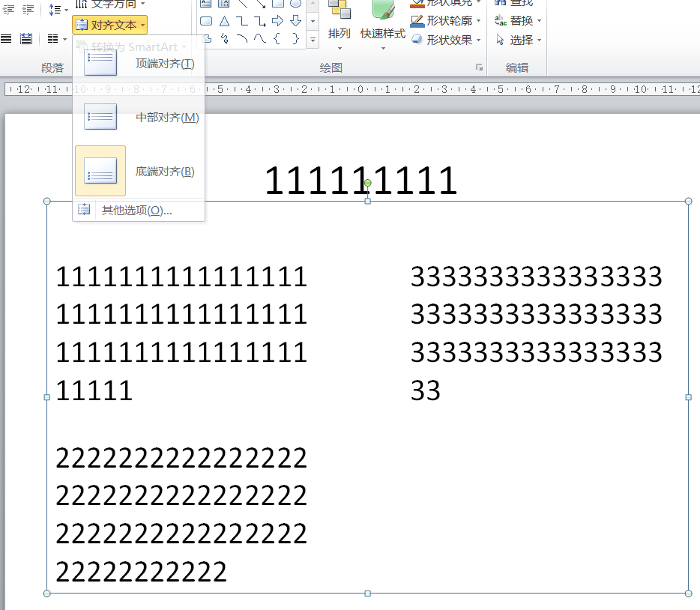Click the green rotation handle
This screenshot has height=610, width=700.
click(368, 183)
